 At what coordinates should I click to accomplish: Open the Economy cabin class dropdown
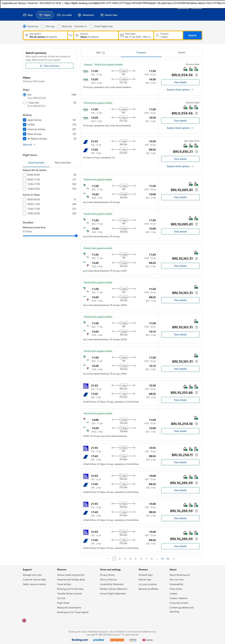click(x=80, y=26)
